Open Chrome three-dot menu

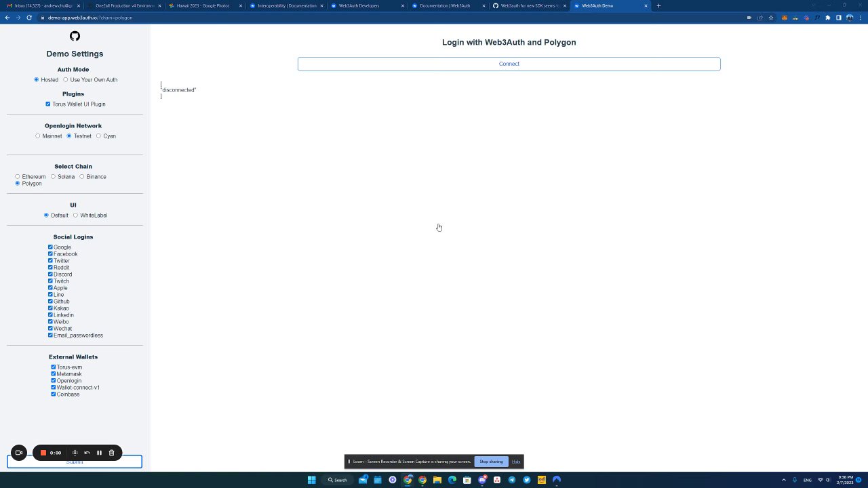pyautogui.click(x=860, y=18)
